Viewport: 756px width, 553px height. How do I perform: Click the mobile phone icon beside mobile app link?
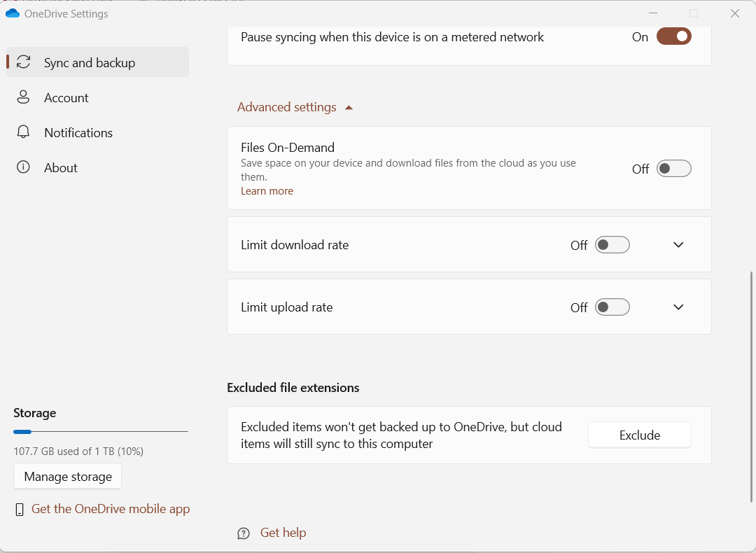(x=20, y=509)
